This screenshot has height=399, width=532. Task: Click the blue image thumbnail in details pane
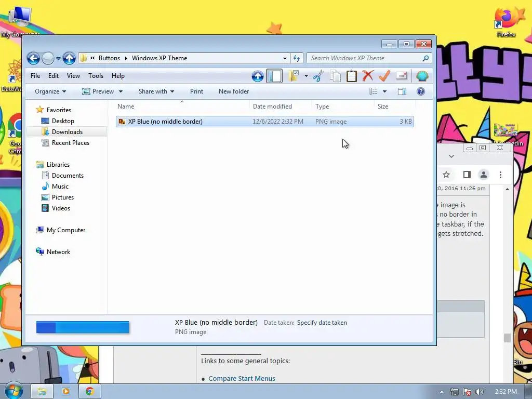pos(83,327)
